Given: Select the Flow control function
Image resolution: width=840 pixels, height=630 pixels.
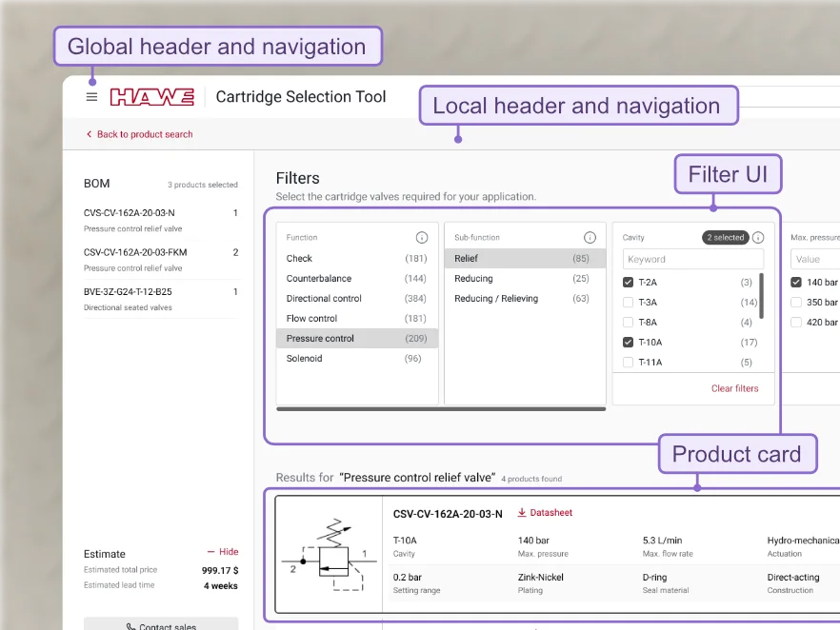Looking at the screenshot, I should pyautogui.click(x=357, y=319).
